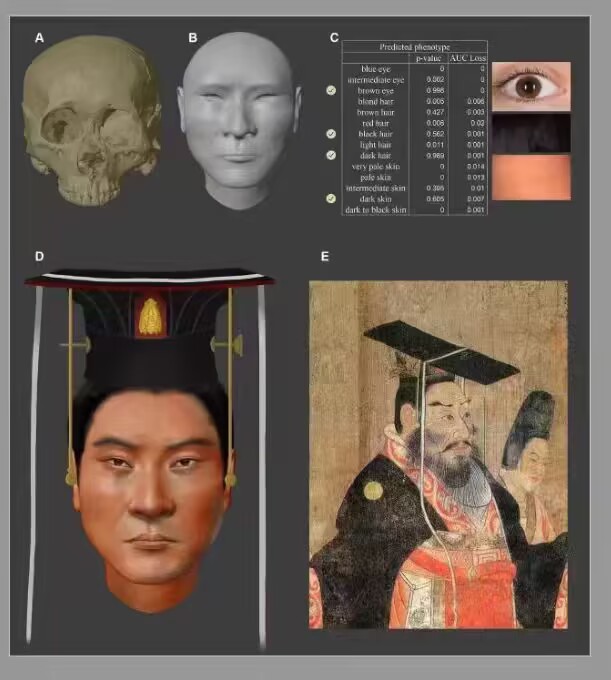This screenshot has height=680, width=611.
Task: Click the p-value in the brown eye row
Action: point(435,90)
